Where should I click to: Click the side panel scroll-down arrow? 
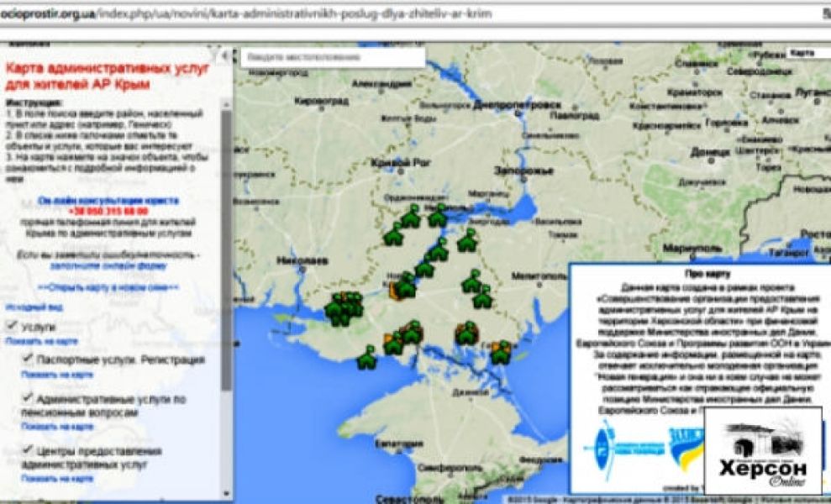click(226, 494)
